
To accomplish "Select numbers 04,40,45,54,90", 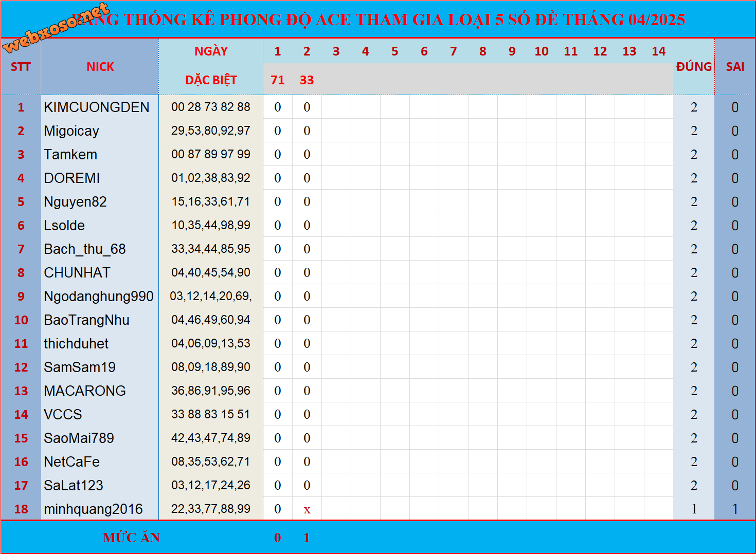I will (211, 272).
